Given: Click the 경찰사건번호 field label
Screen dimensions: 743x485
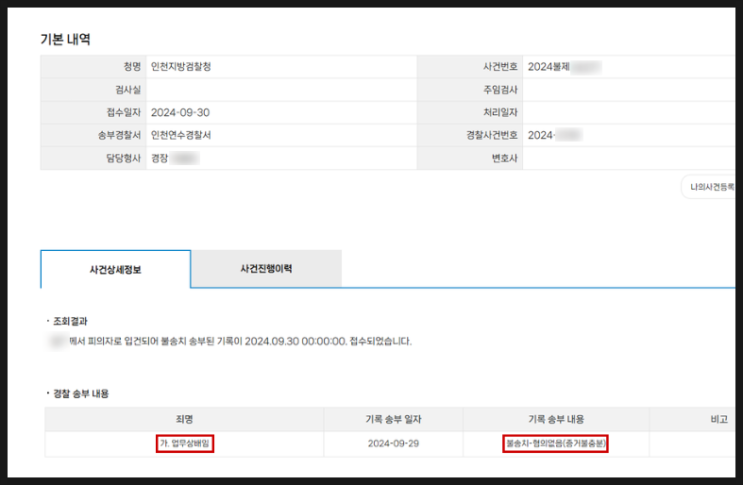Looking at the screenshot, I should (x=492, y=135).
